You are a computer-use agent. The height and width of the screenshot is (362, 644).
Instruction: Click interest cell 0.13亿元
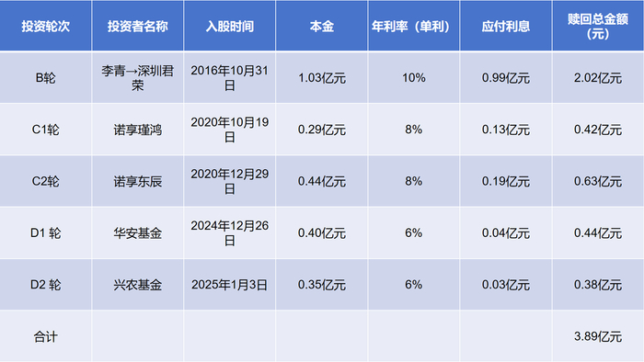point(506,130)
